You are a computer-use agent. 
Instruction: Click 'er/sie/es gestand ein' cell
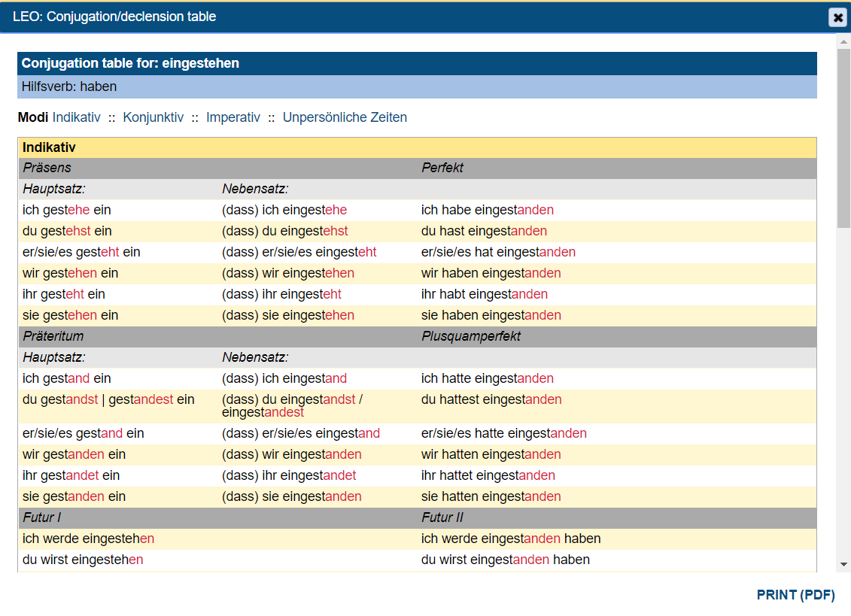(84, 433)
